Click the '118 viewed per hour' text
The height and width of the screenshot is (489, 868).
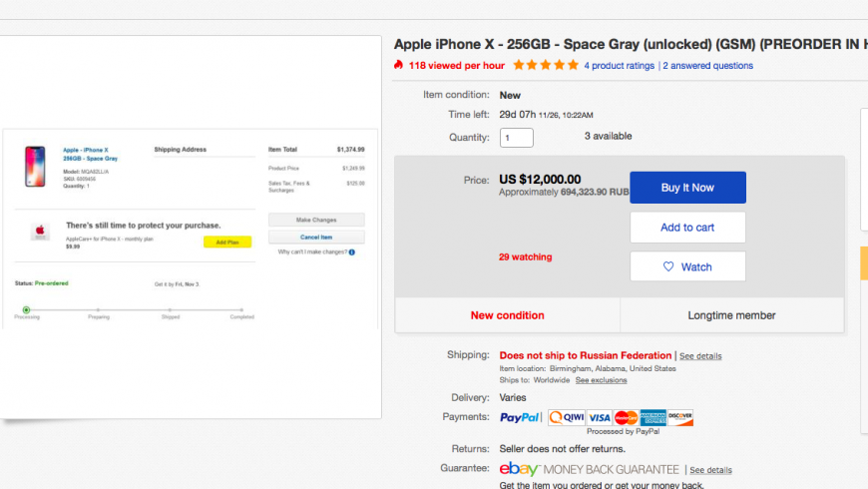click(x=457, y=65)
